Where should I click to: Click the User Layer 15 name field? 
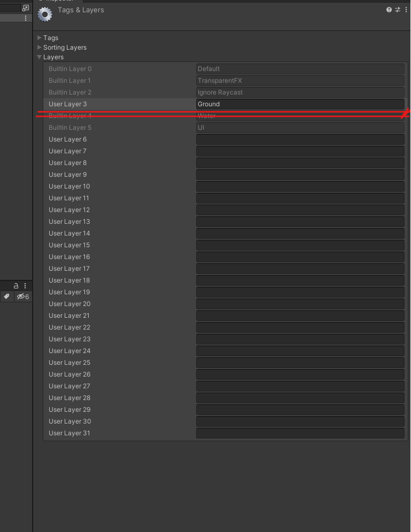click(300, 245)
